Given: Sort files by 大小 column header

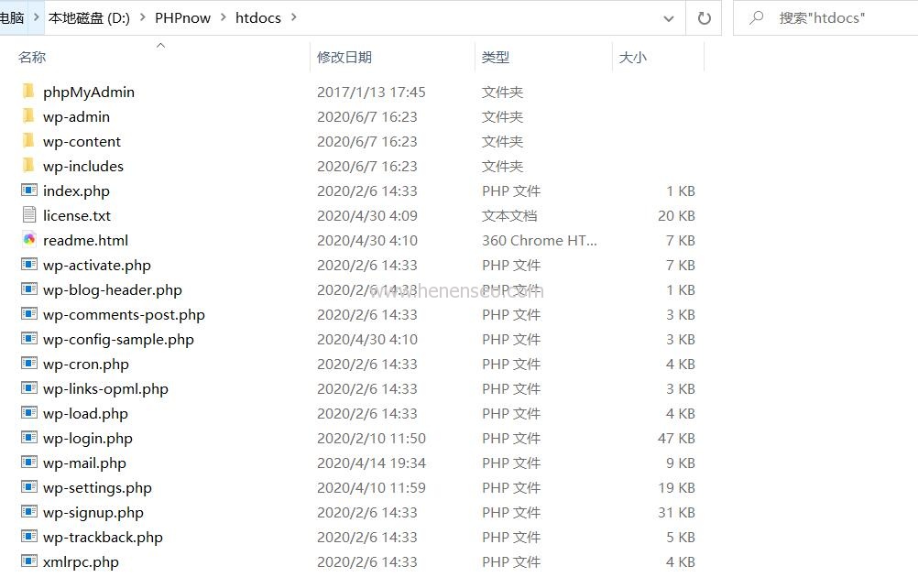Looking at the screenshot, I should (633, 58).
